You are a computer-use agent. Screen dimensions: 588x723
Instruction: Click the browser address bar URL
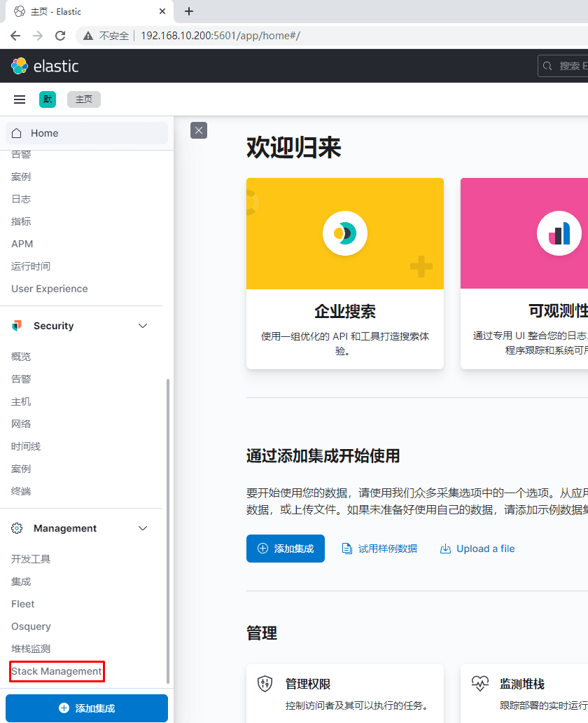click(220, 36)
